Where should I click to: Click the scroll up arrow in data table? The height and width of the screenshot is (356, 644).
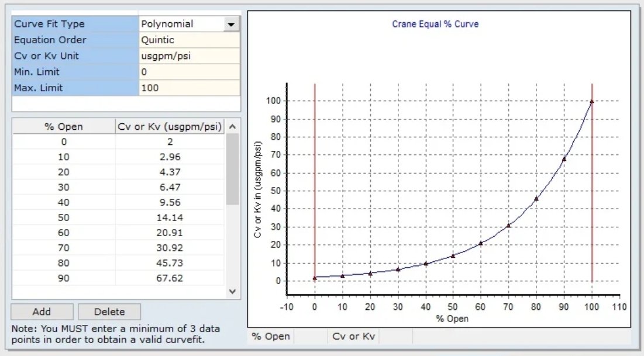tap(232, 127)
